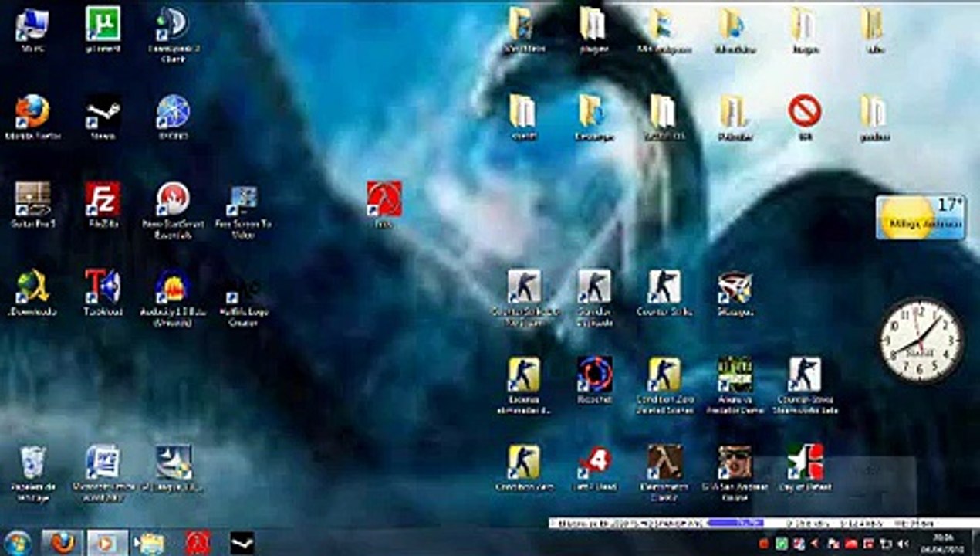
Task: Click the blue download progress bar segment
Action: tap(735, 523)
